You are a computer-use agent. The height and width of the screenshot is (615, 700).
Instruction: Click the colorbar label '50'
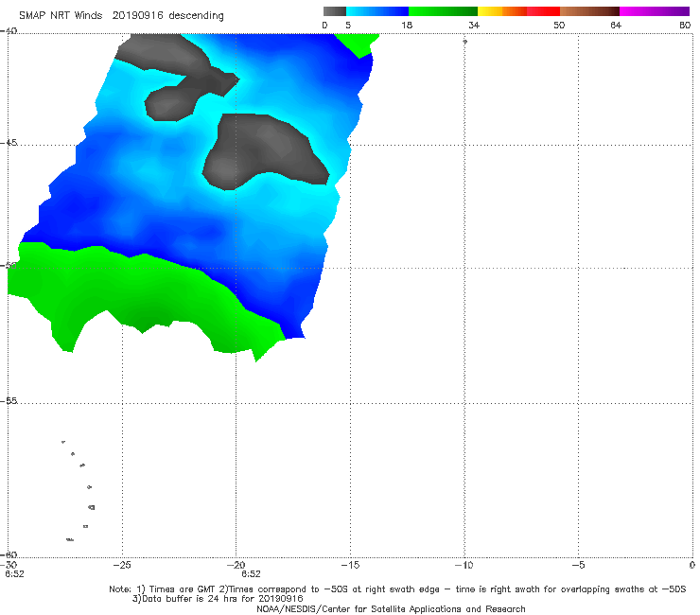click(559, 25)
